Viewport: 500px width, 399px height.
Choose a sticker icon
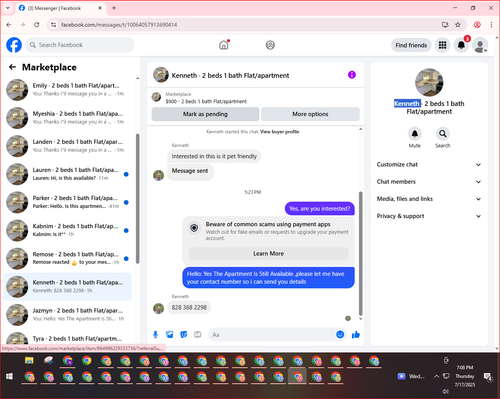click(184, 334)
